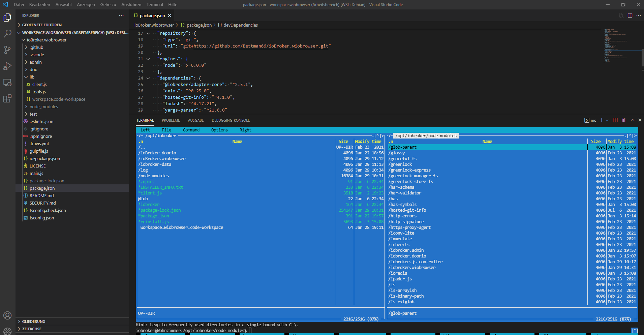Split the terminal panel
This screenshot has width=644, height=335.
click(615, 120)
